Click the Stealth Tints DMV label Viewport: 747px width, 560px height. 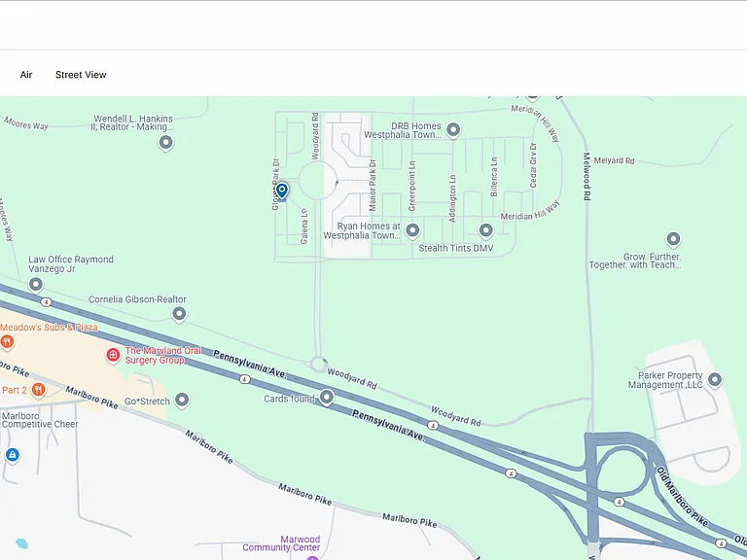click(456, 248)
